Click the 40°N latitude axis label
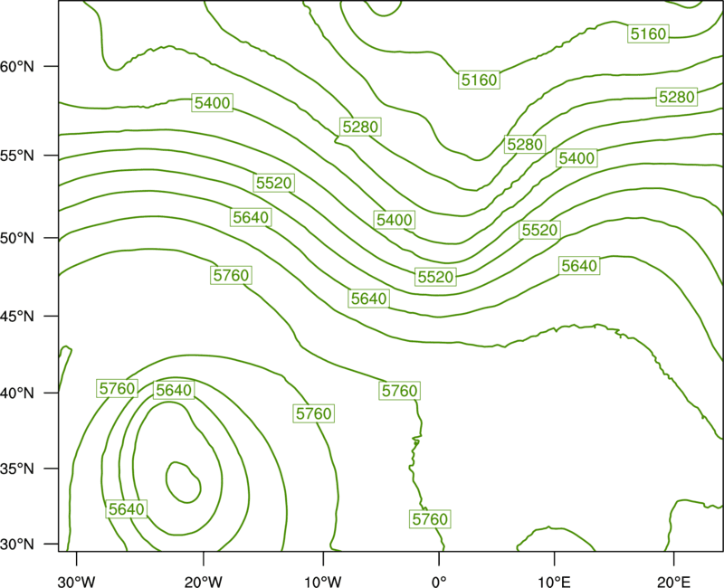 (17, 394)
